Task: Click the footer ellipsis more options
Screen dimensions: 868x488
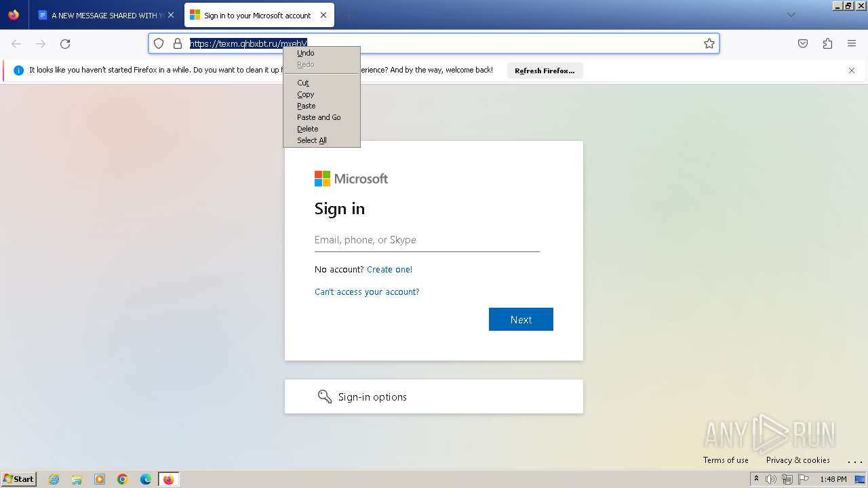Action: point(854,461)
